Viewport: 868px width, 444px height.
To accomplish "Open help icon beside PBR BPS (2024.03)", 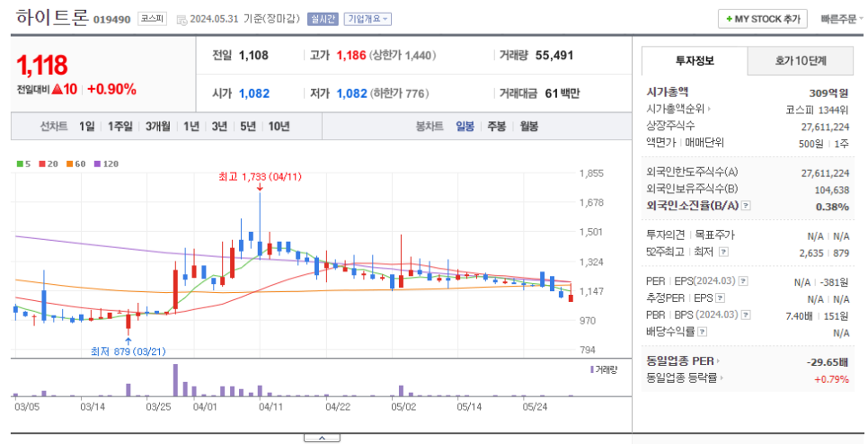I will (x=746, y=315).
